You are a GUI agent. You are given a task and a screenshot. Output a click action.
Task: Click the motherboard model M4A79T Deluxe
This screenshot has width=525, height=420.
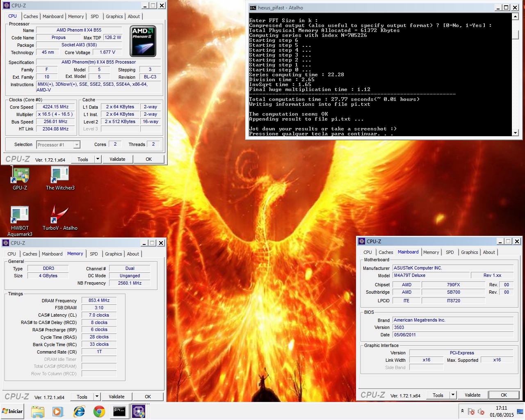pos(431,275)
